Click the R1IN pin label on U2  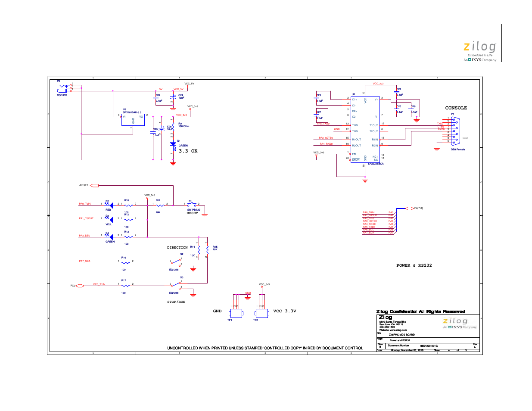click(375, 140)
